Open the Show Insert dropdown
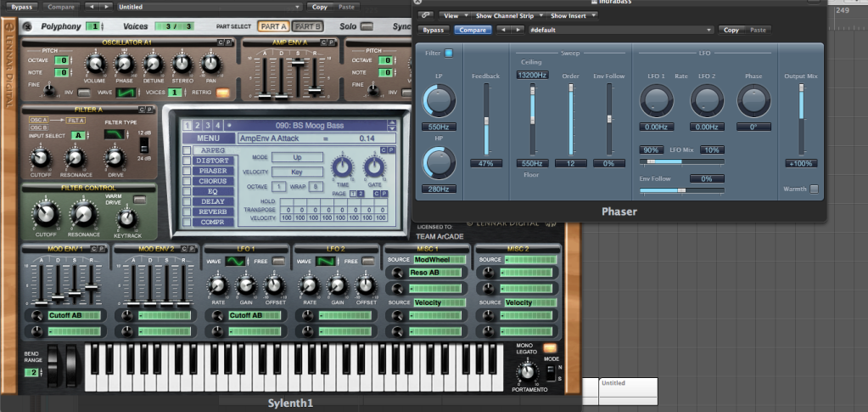The width and height of the screenshot is (868, 412). point(572,15)
